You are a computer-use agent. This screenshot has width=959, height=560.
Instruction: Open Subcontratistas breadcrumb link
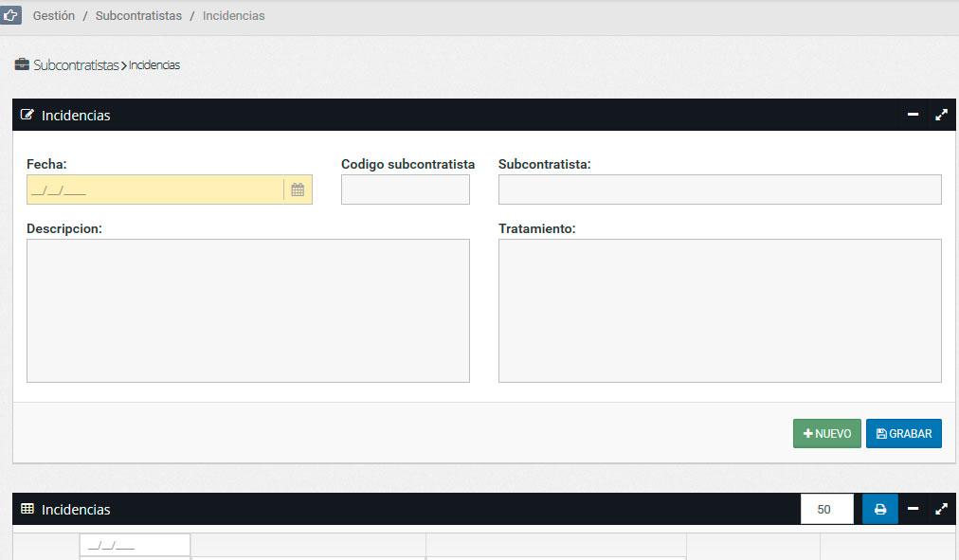[139, 16]
